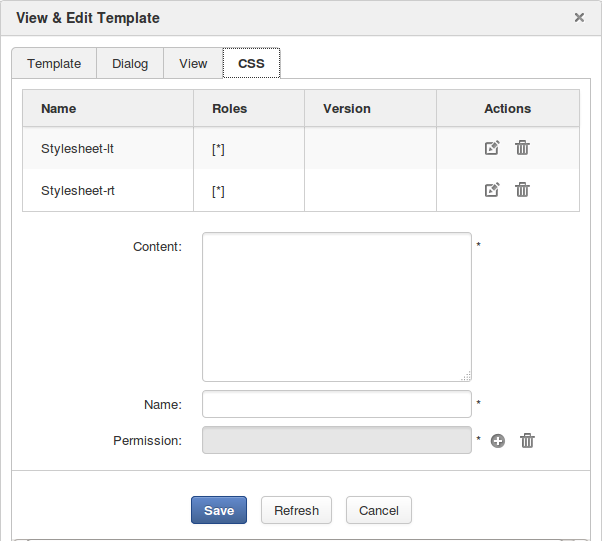Remove permission using trash icon
The width and height of the screenshot is (602, 541).
528,441
